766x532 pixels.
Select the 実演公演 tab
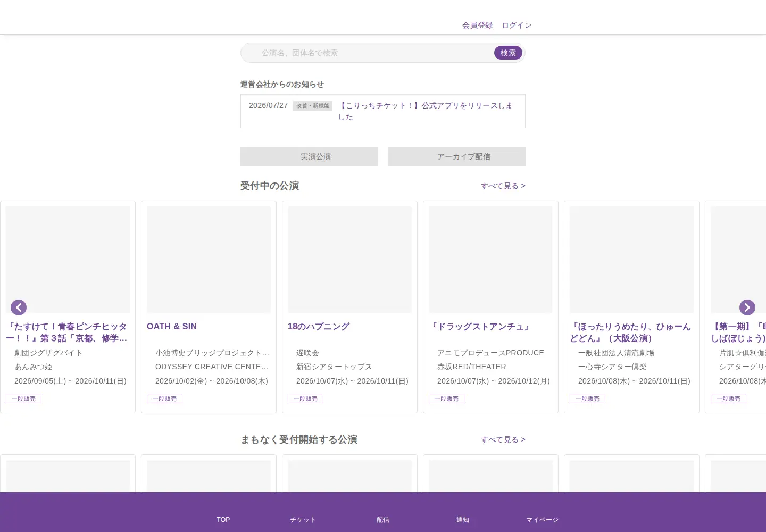309,156
